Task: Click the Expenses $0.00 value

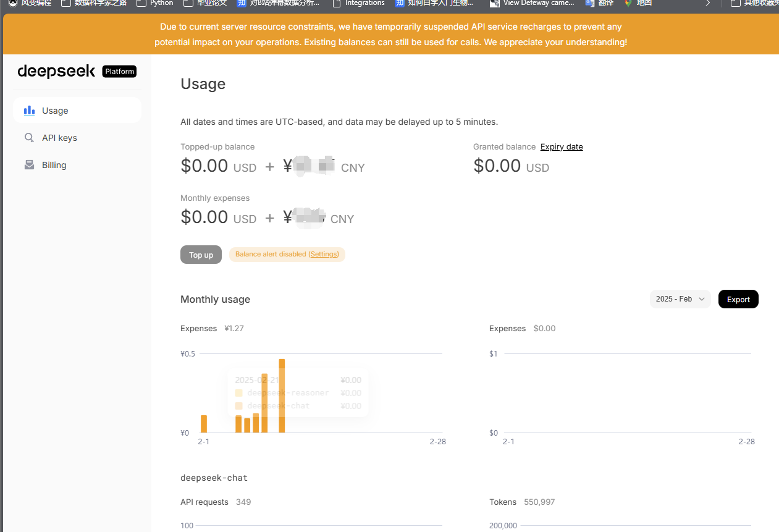Action: click(x=544, y=328)
